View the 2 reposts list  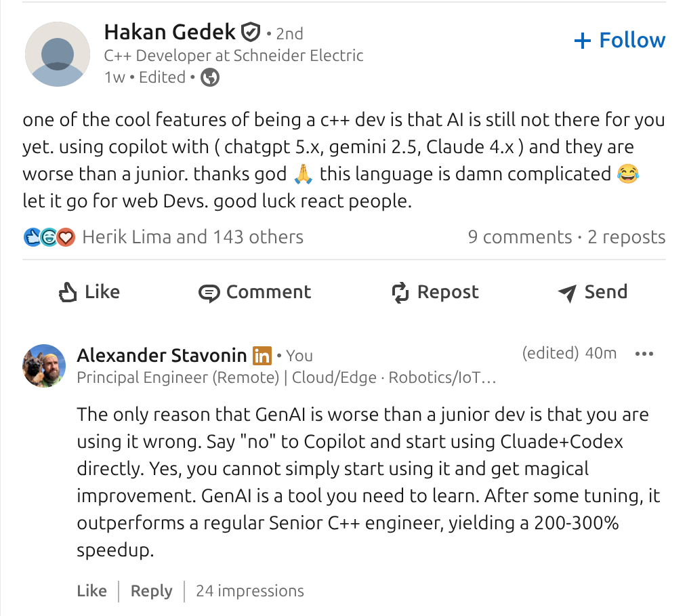pyautogui.click(x=627, y=237)
